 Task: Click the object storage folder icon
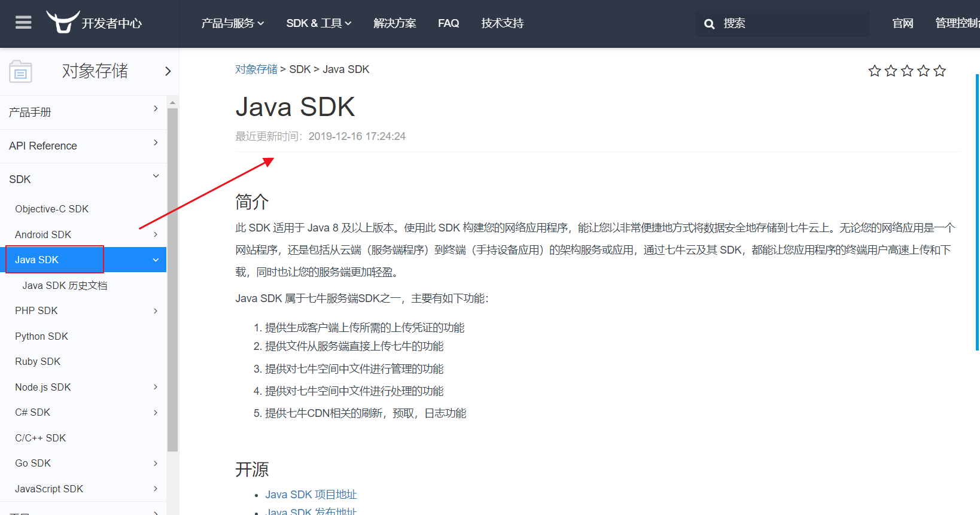(x=20, y=72)
